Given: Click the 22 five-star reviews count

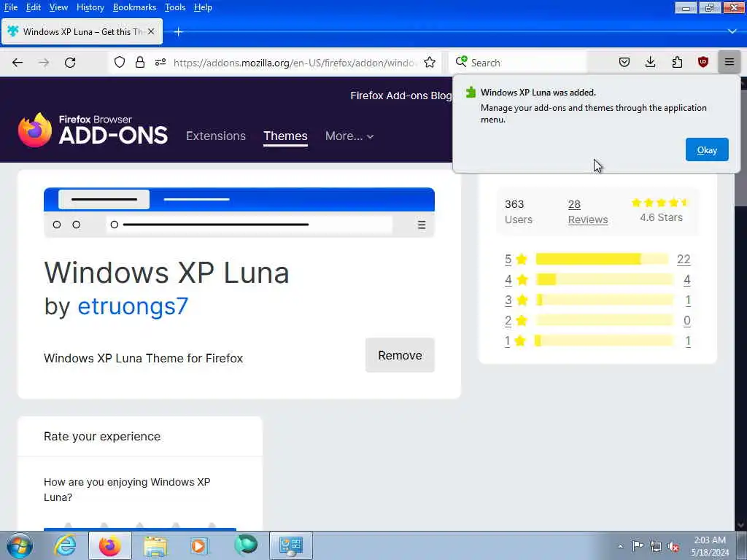Looking at the screenshot, I should tap(684, 259).
